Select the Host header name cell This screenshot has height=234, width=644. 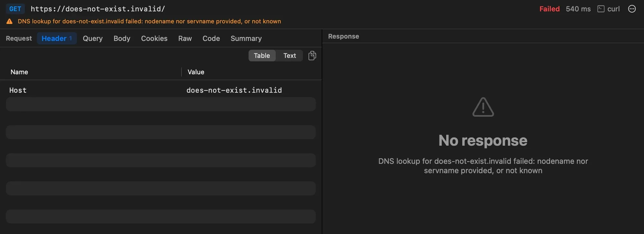(18, 90)
